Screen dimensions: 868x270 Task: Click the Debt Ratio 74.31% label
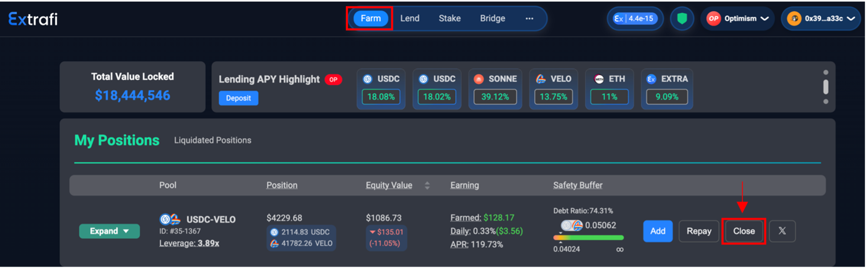tap(583, 211)
